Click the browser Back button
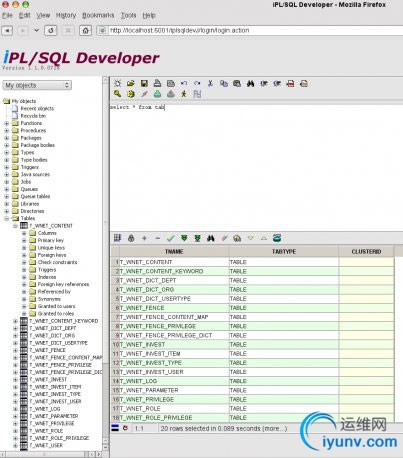This screenshot has height=458, width=403. [7, 31]
